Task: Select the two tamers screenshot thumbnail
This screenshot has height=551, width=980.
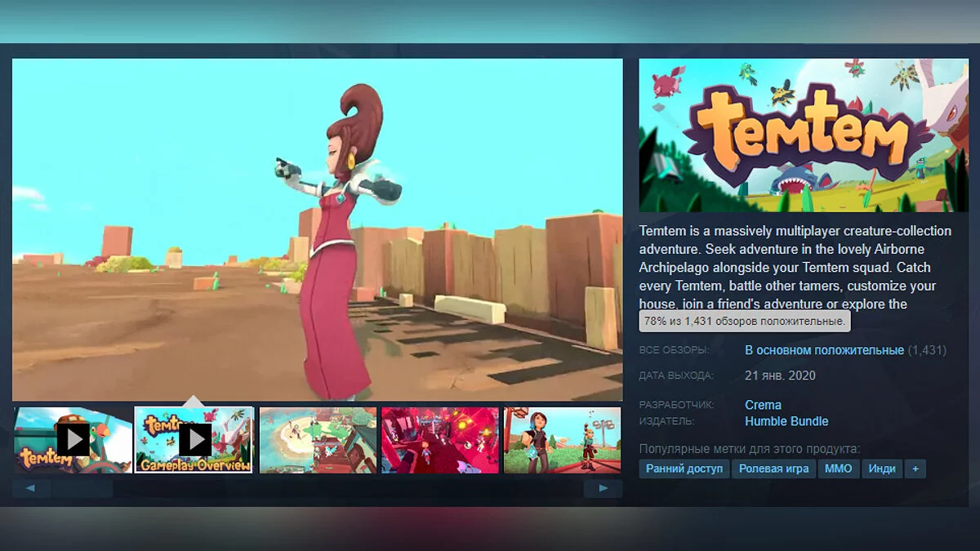Action: click(562, 440)
